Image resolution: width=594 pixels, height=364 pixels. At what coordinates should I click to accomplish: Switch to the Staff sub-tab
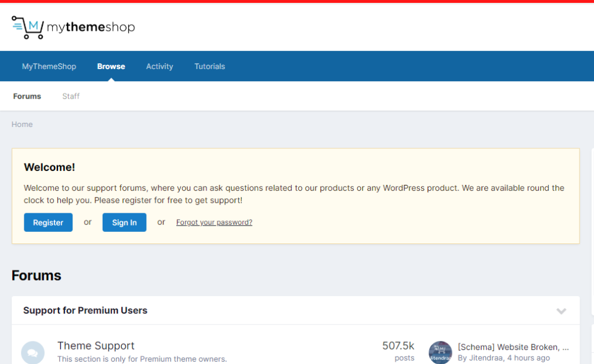(71, 96)
